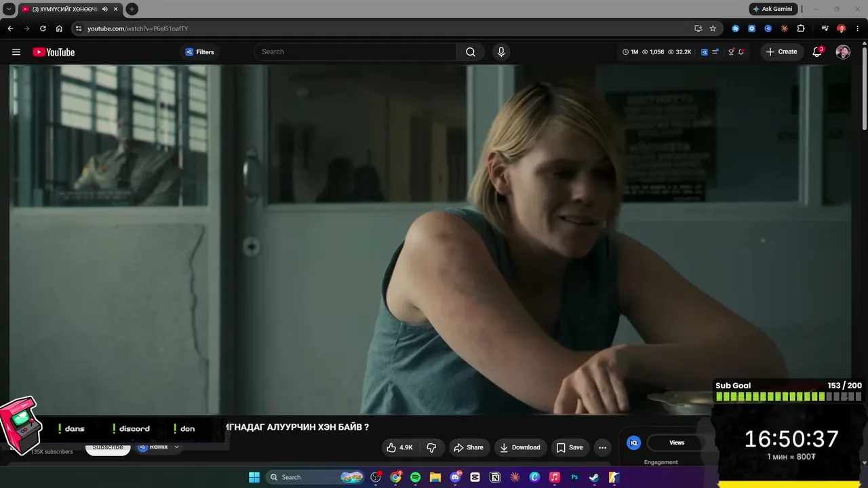
Task: Open the vidIQ trophy icon
Action: [x=731, y=52]
